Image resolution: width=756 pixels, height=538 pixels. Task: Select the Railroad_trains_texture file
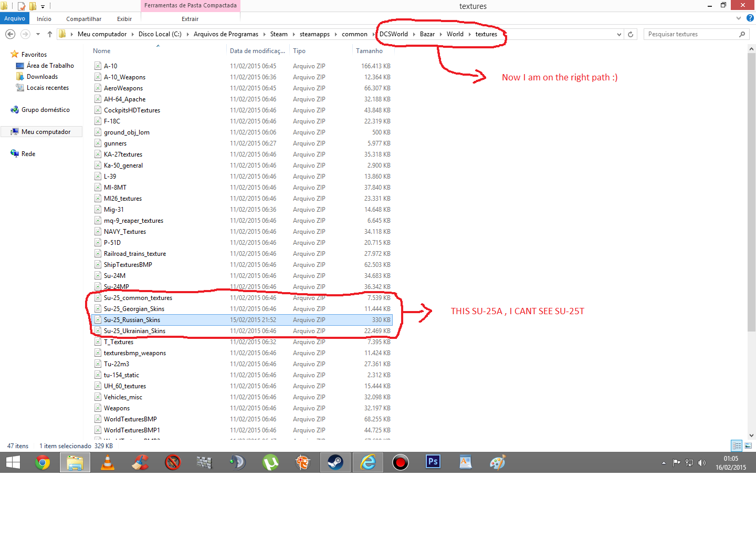(x=135, y=254)
